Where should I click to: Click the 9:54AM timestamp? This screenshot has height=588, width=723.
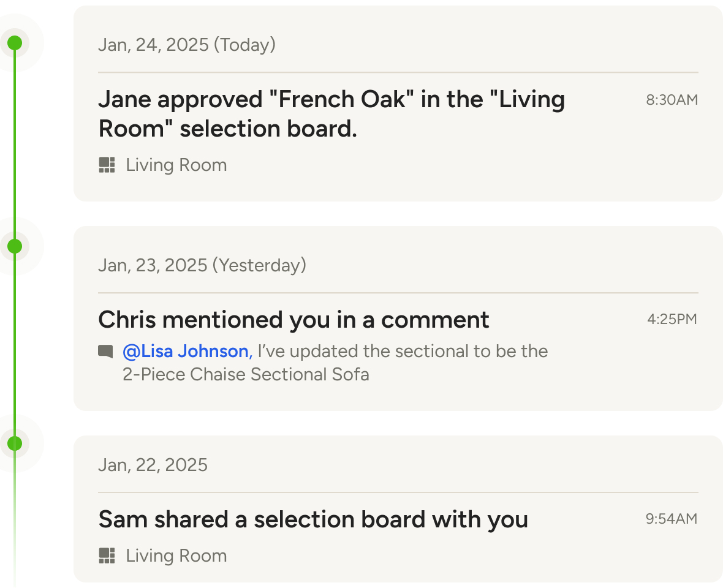(x=671, y=519)
